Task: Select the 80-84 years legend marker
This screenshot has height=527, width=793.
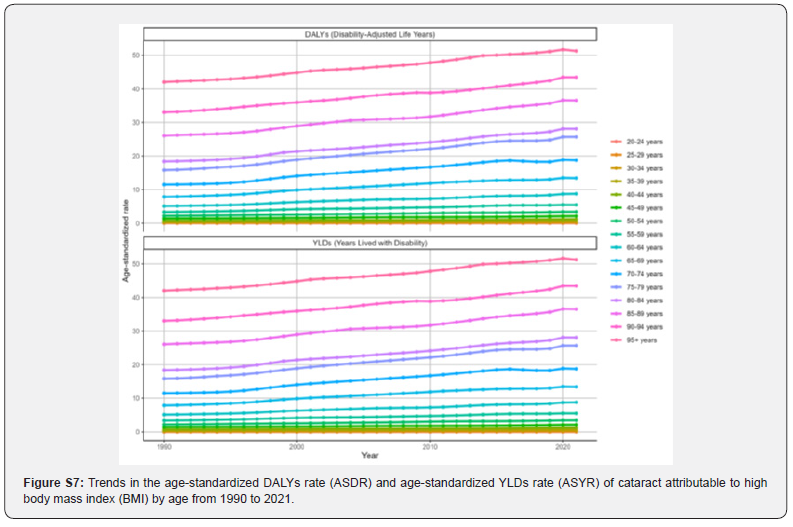Action: pos(616,300)
